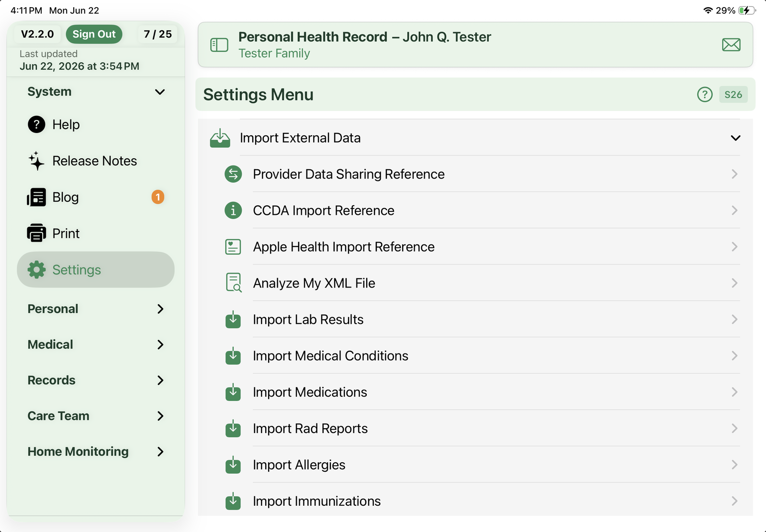Click the V2.2.0 version badge

point(37,34)
